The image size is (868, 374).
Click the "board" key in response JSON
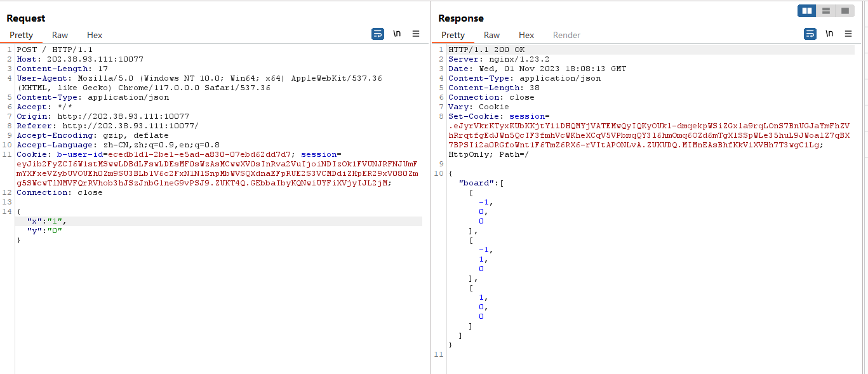[x=476, y=183]
